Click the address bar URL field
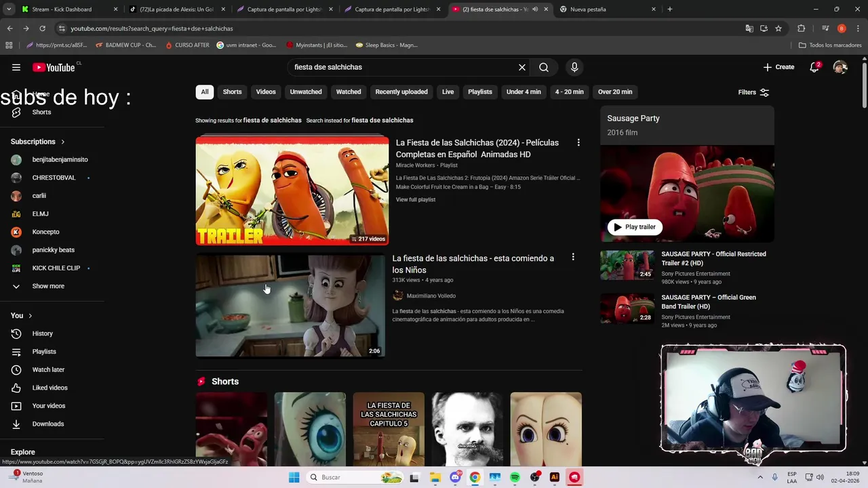The height and width of the screenshot is (488, 868). pos(400,28)
